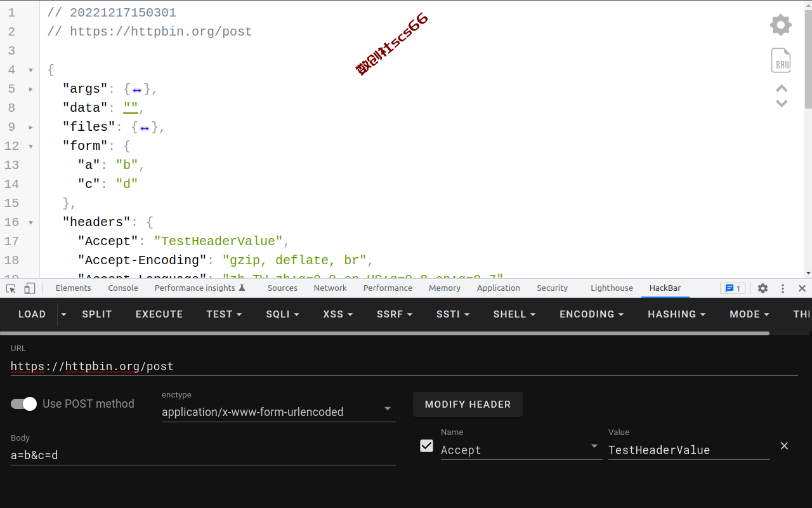This screenshot has width=812, height=508.
Task: Collapse headers node on line 16
Action: pyautogui.click(x=30, y=222)
